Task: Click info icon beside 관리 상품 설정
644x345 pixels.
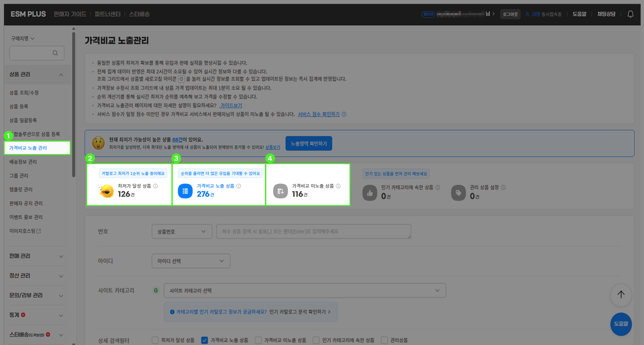Action: click(503, 187)
